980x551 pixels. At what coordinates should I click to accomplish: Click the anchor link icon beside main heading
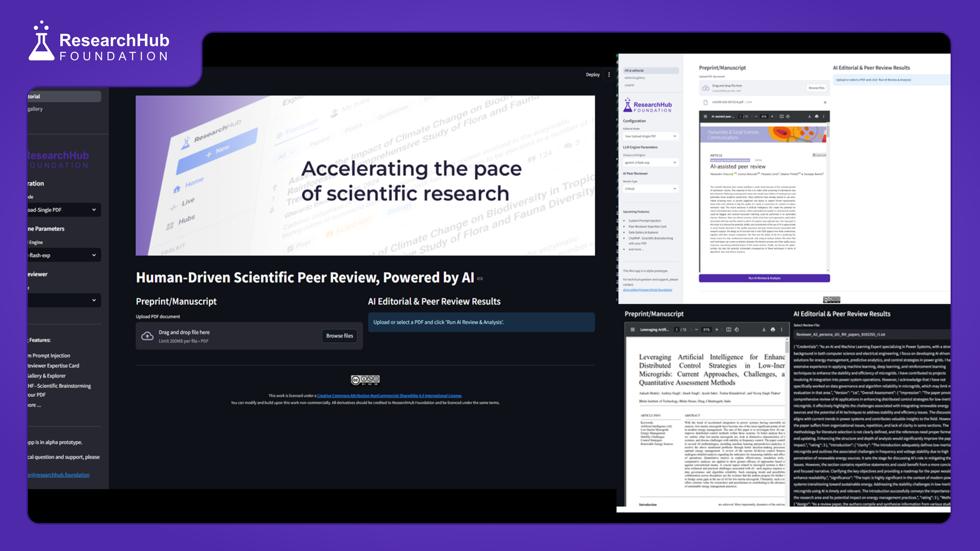(480, 279)
